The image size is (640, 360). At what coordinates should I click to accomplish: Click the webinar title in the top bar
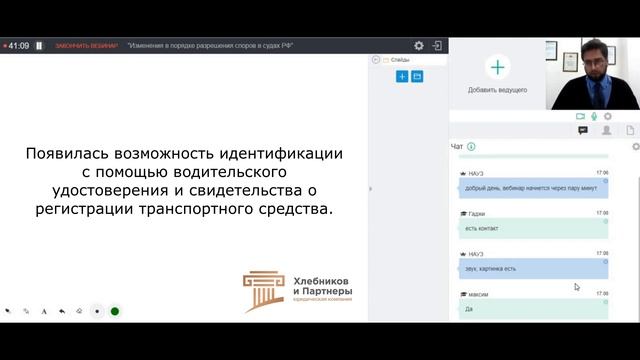(x=210, y=46)
